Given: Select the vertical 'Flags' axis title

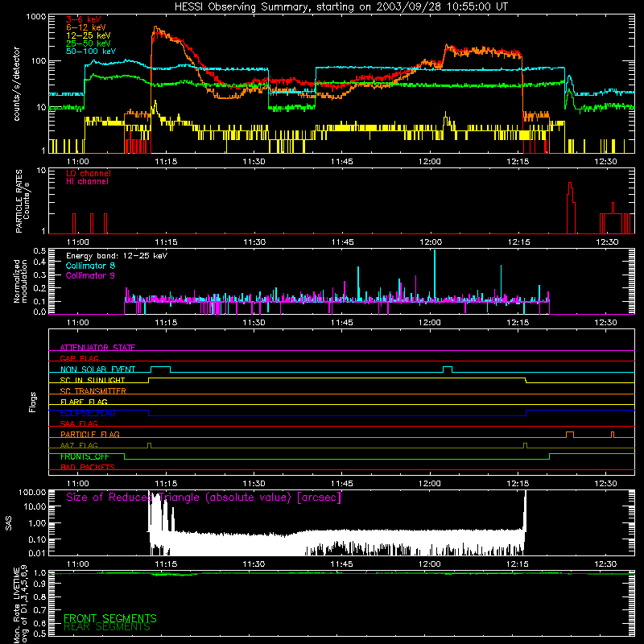Looking at the screenshot, I should click(x=33, y=402).
